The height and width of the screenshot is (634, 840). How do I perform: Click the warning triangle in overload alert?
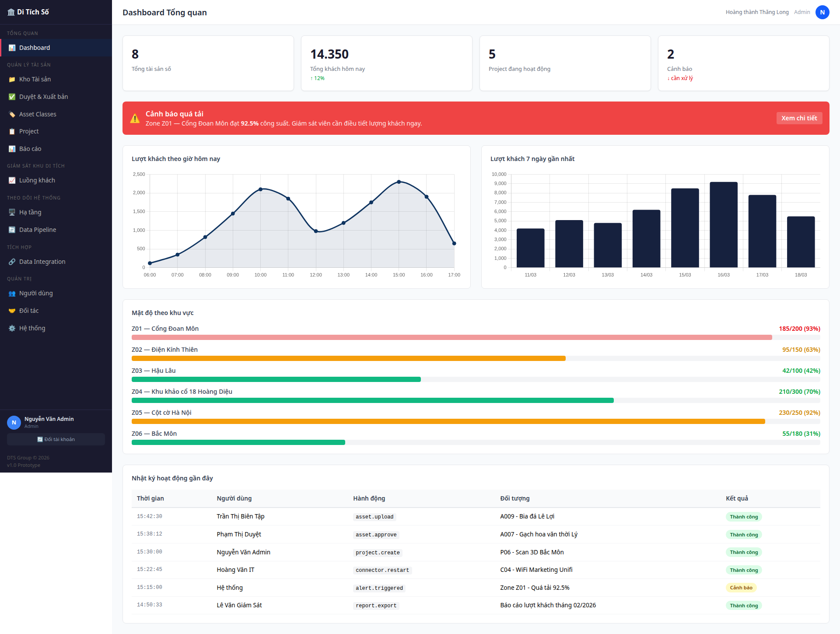(135, 118)
